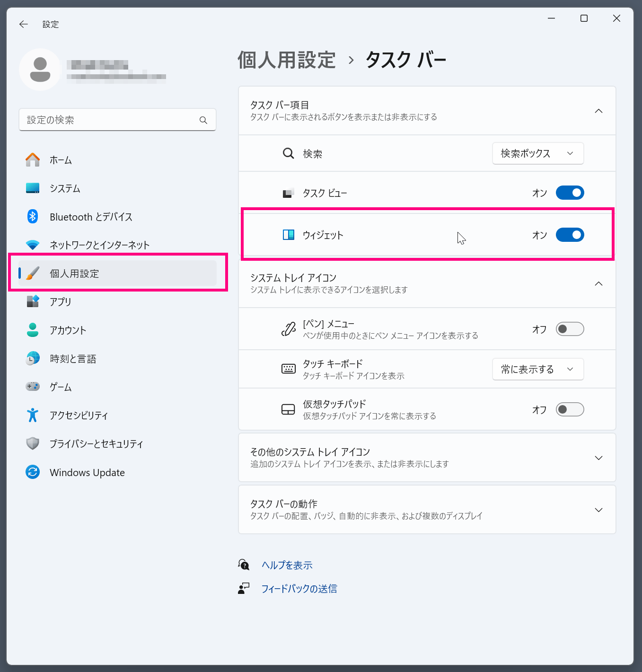The width and height of the screenshot is (642, 672).
Task: Disable the ウィジェット toggle switch
Action: click(570, 235)
